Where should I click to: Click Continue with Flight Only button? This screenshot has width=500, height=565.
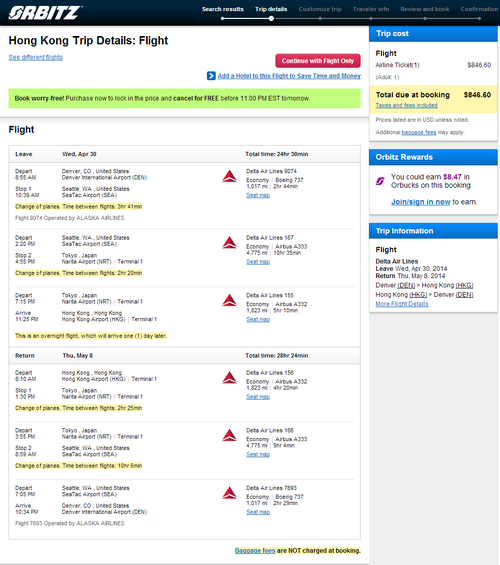pos(318,61)
